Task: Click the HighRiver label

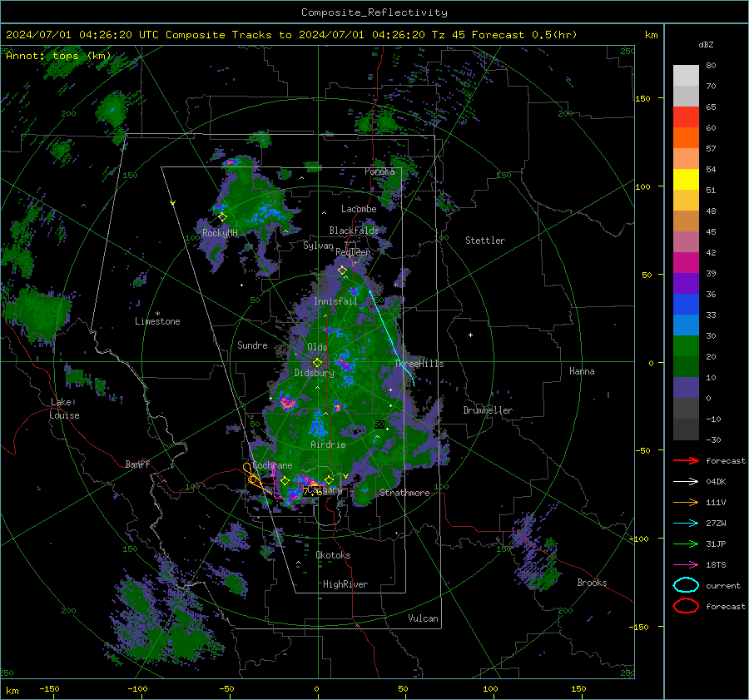Action: click(x=345, y=584)
